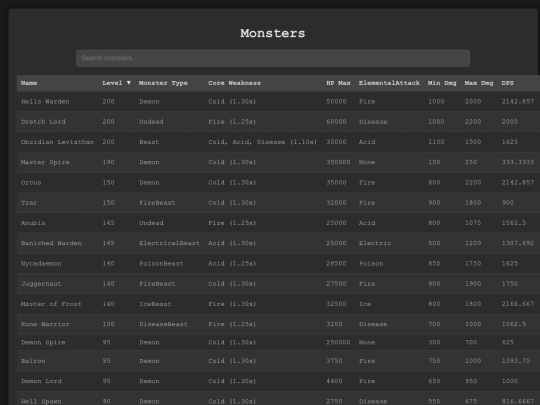This screenshot has height=405, width=540.
Task: Click the Electric elemental attack cell
Action: point(375,243)
